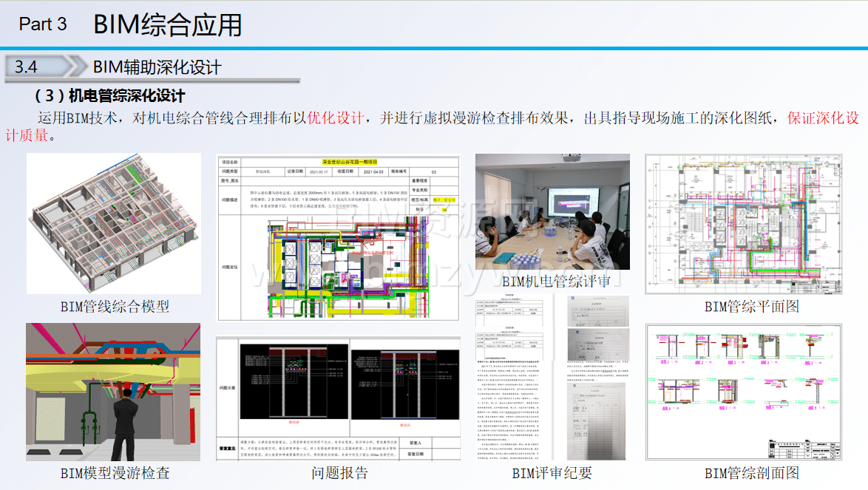The width and height of the screenshot is (868, 490).
Task: Click the 问题报告 caption
Action: point(339,473)
